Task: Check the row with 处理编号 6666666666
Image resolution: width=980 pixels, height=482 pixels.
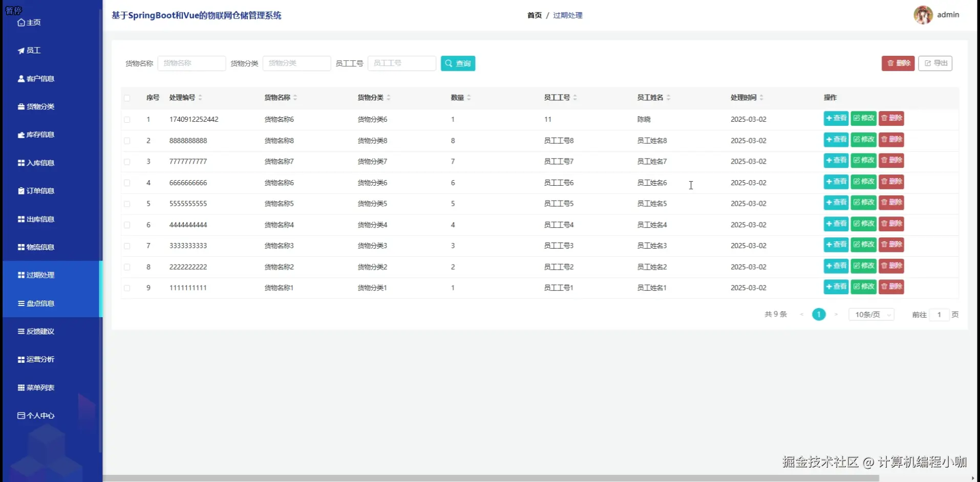Action: (x=127, y=183)
